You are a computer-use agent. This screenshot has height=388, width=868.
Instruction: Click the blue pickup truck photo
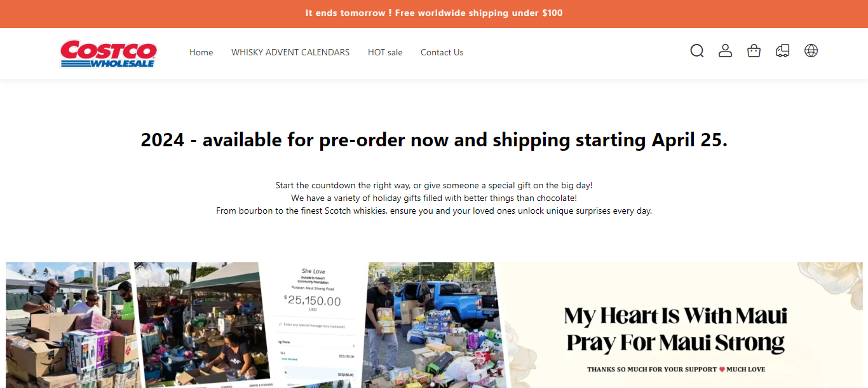pyautogui.click(x=435, y=325)
